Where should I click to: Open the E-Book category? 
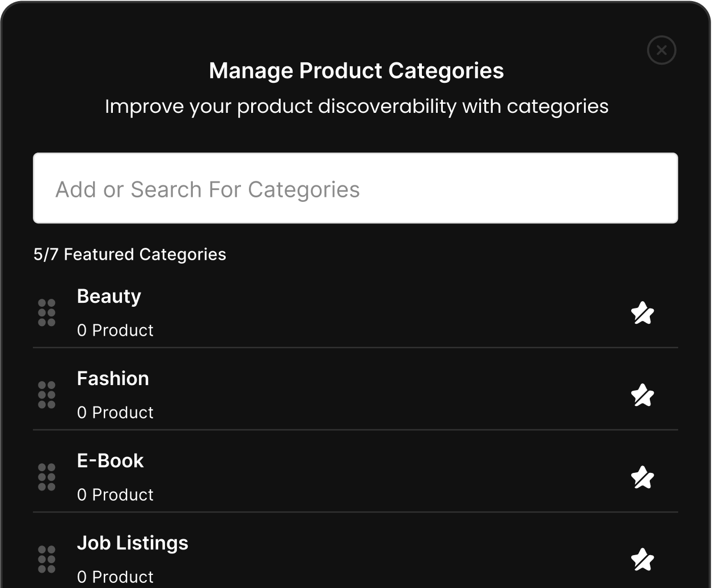[x=110, y=460]
